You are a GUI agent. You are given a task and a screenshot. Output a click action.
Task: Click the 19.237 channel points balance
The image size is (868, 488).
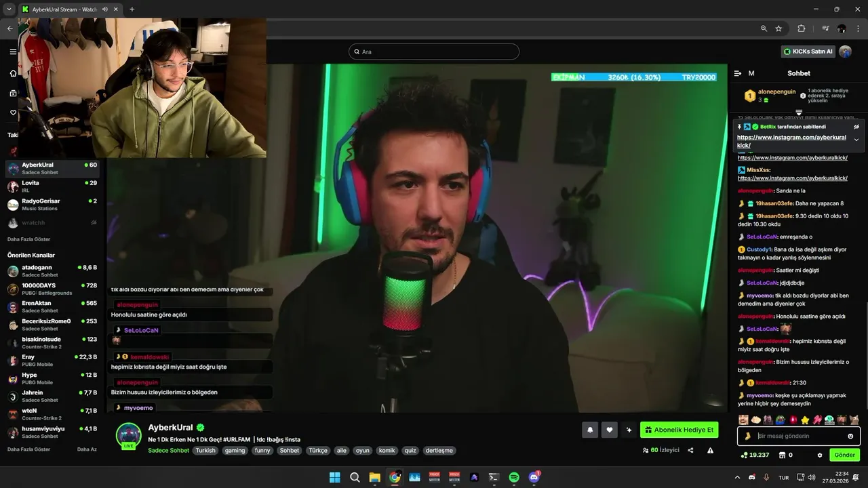pos(755,455)
